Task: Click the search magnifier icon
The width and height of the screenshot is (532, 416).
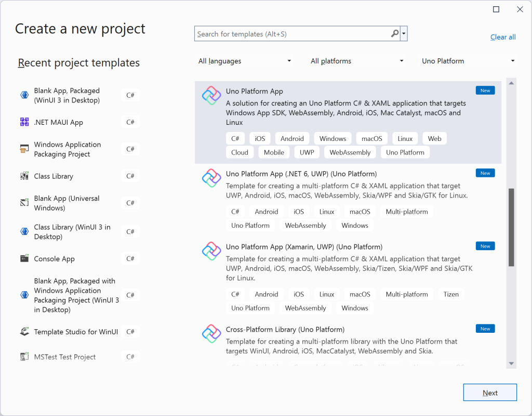Action: pyautogui.click(x=394, y=33)
